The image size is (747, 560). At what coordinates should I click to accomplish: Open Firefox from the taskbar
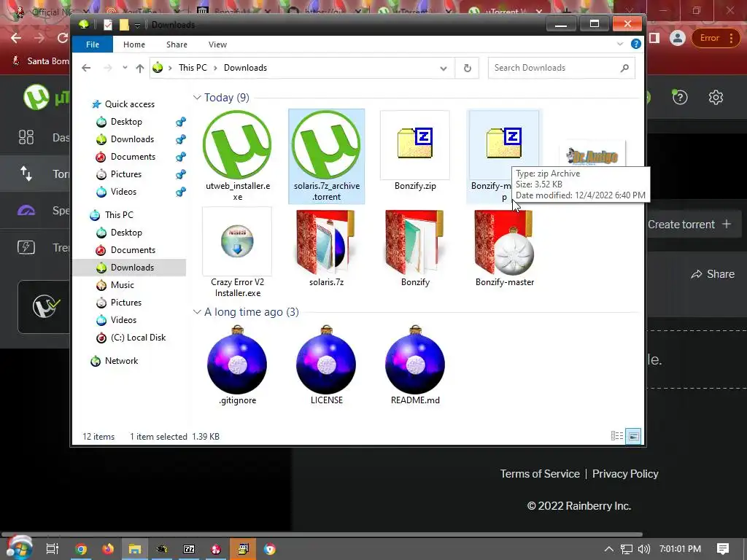coord(108,549)
